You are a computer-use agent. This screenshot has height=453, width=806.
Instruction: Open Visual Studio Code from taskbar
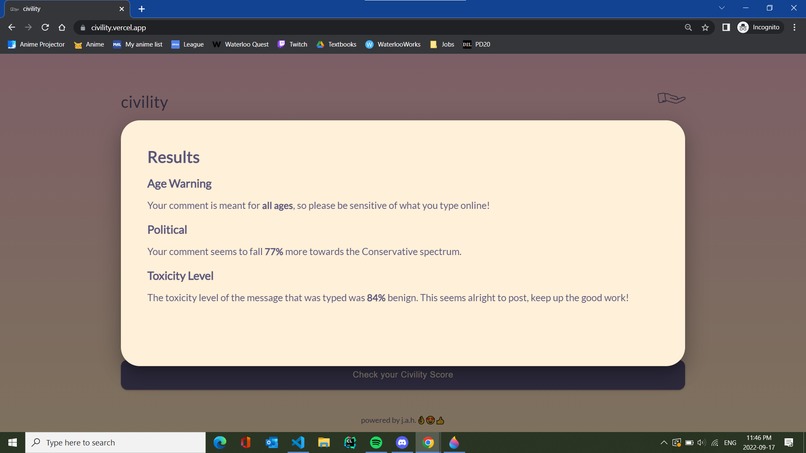[298, 442]
